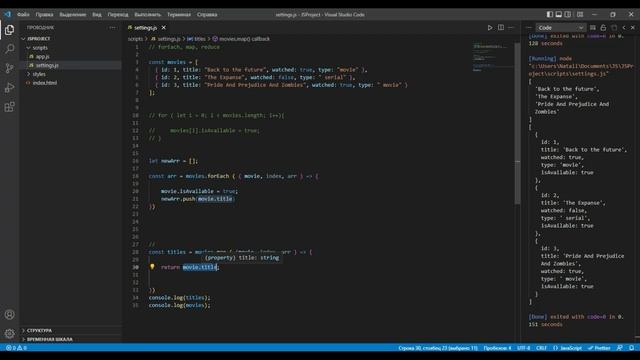Click the lightbulb quick fix icon
This screenshot has height=360, width=640.
pos(152,267)
